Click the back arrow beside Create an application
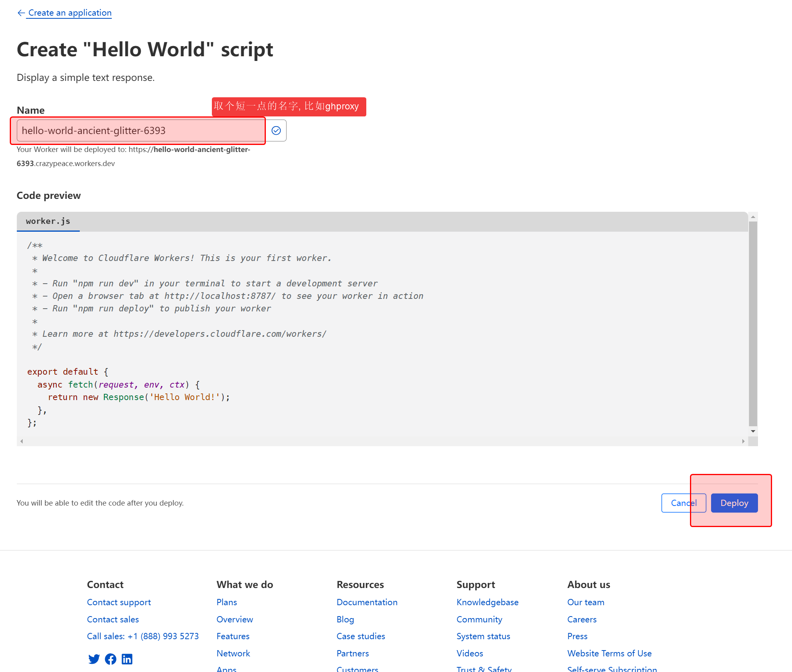 pos(21,13)
